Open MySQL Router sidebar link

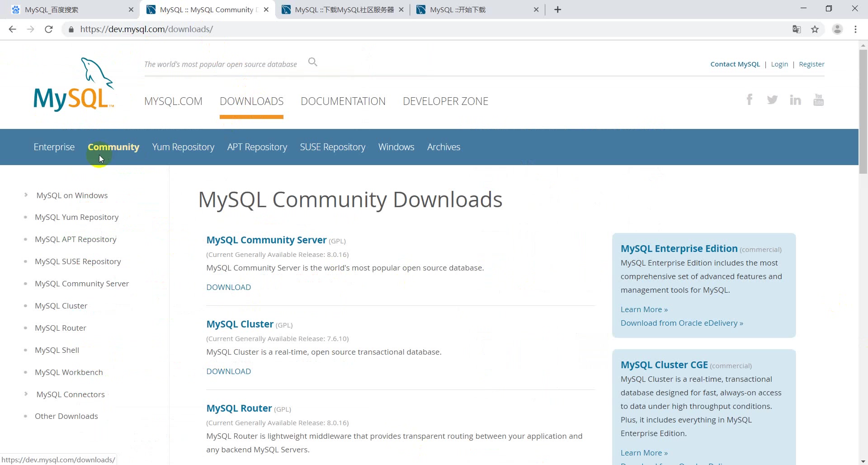click(61, 328)
